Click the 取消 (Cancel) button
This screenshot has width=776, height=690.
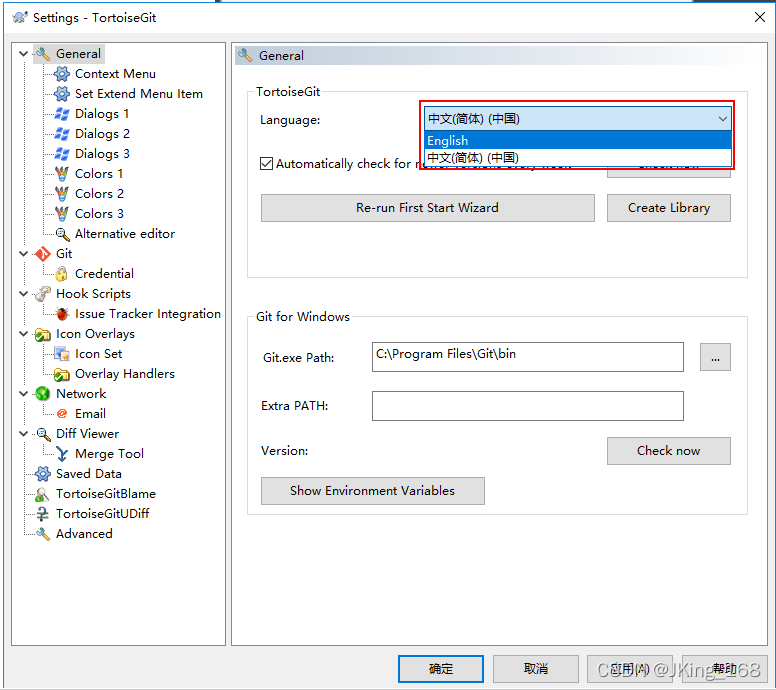[535, 669]
